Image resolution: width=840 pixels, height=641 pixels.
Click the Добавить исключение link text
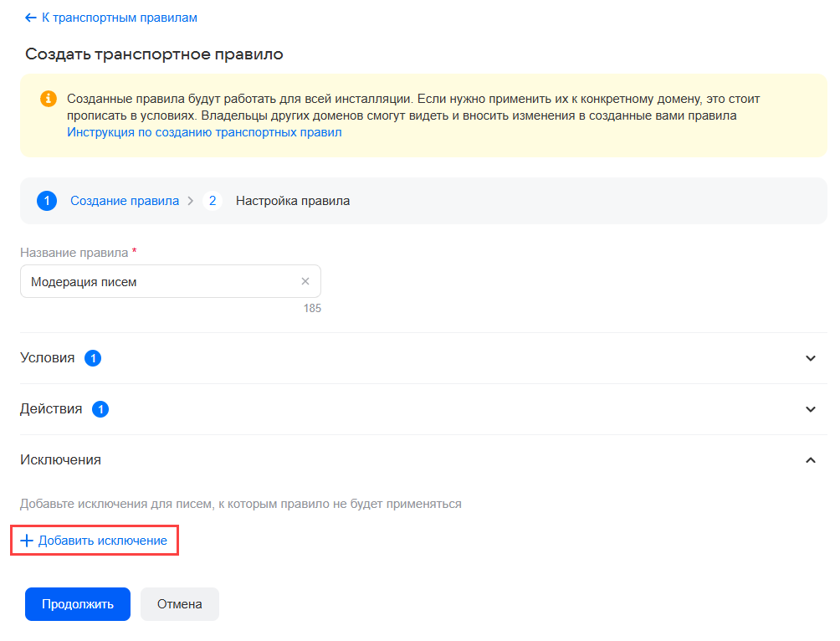[103, 541]
